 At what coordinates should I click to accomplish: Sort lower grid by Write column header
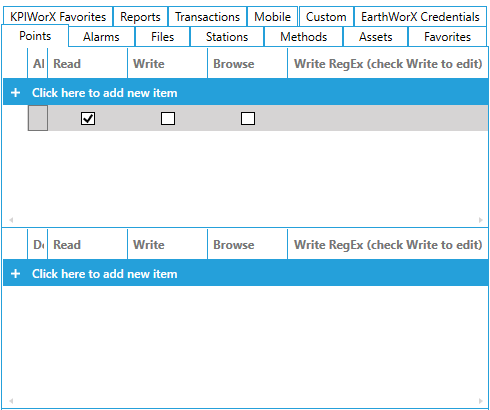[167, 245]
